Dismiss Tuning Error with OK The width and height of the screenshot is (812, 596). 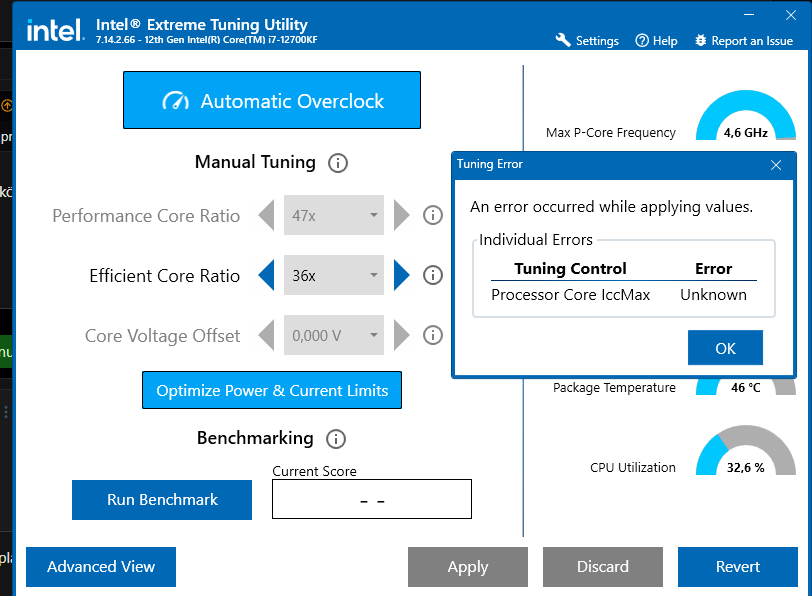pos(725,348)
